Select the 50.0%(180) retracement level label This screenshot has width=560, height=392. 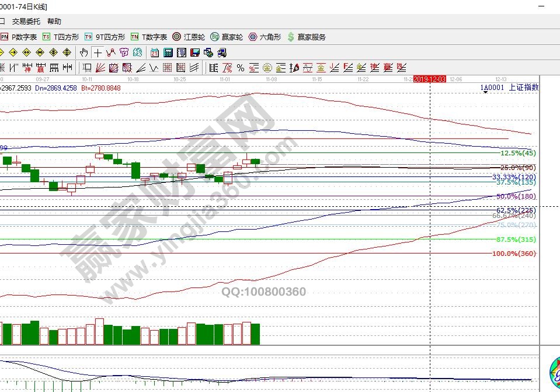516,196
